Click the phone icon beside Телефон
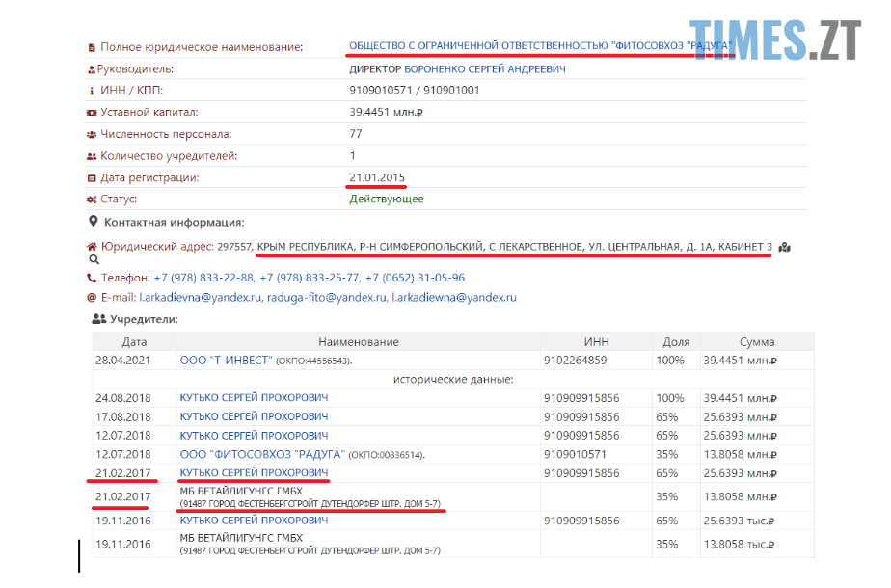The width and height of the screenshot is (891, 588). click(92, 278)
